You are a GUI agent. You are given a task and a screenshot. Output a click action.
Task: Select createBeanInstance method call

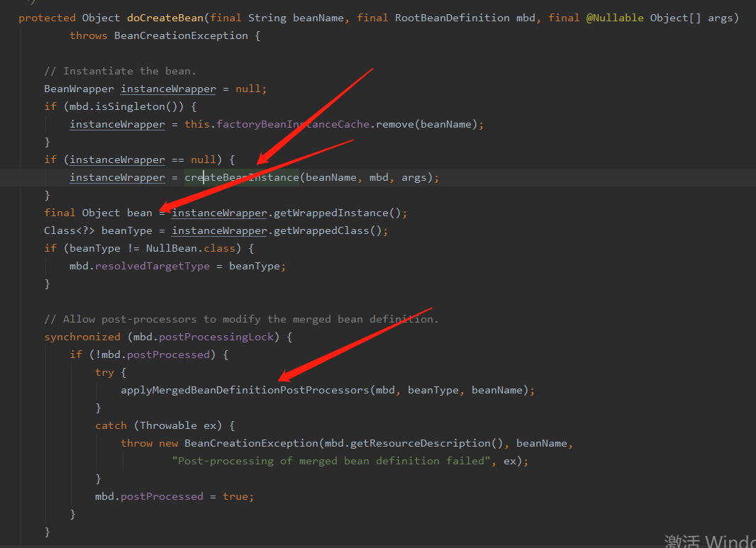pyautogui.click(x=242, y=177)
